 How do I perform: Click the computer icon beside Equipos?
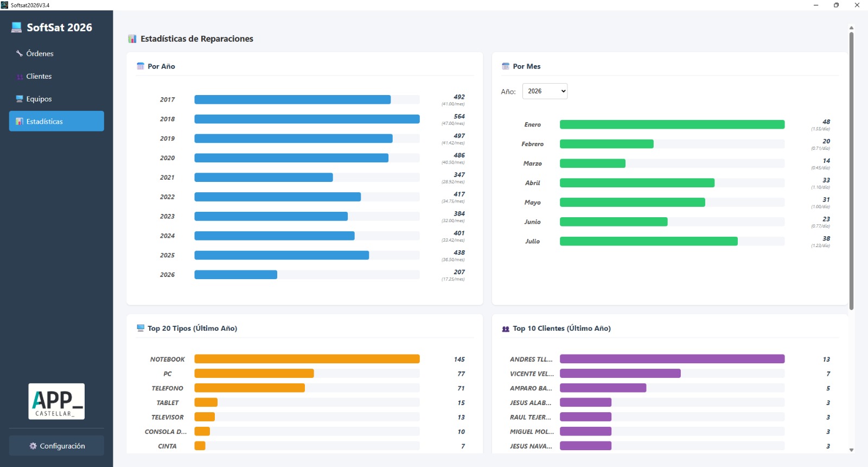(x=20, y=99)
